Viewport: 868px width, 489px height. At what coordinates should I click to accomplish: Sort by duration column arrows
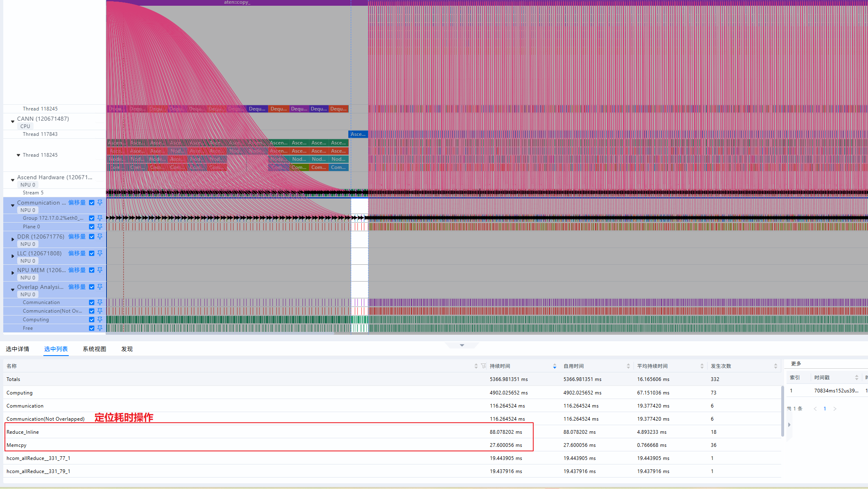(555, 366)
